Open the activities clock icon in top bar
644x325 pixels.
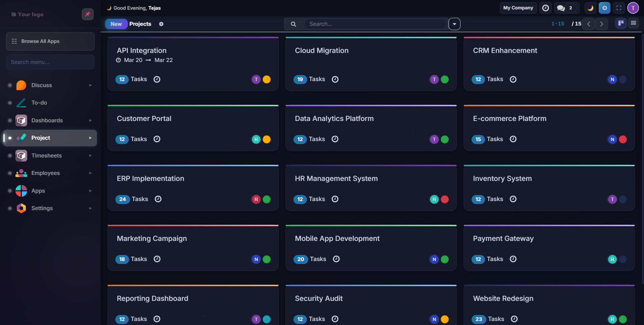pyautogui.click(x=545, y=8)
